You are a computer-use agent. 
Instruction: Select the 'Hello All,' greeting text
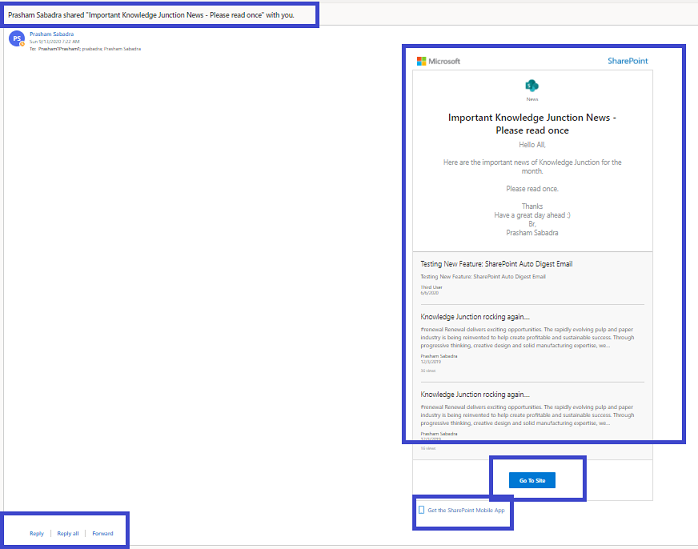532,145
